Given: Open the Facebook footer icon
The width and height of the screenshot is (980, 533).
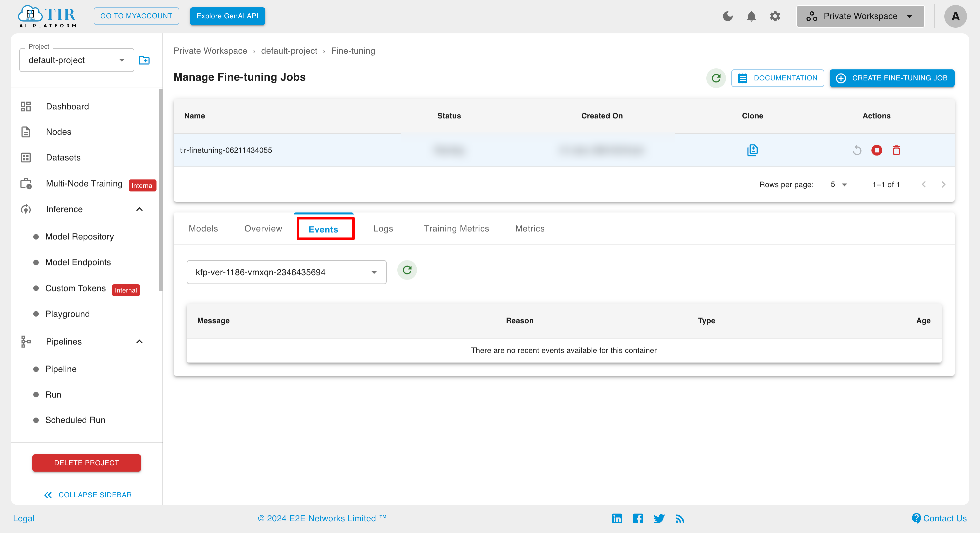Looking at the screenshot, I should click(638, 518).
